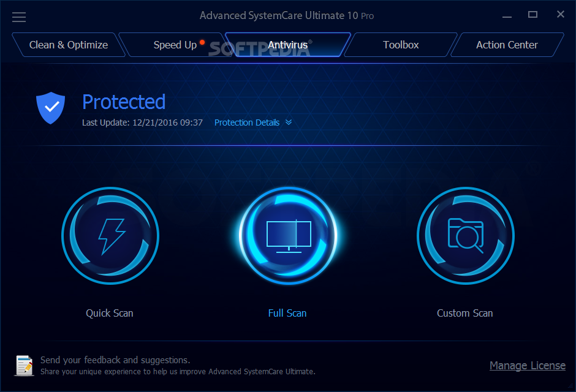576x392 pixels.
Task: Open 'Send your feedback and suggestions' link
Action: click(x=115, y=360)
